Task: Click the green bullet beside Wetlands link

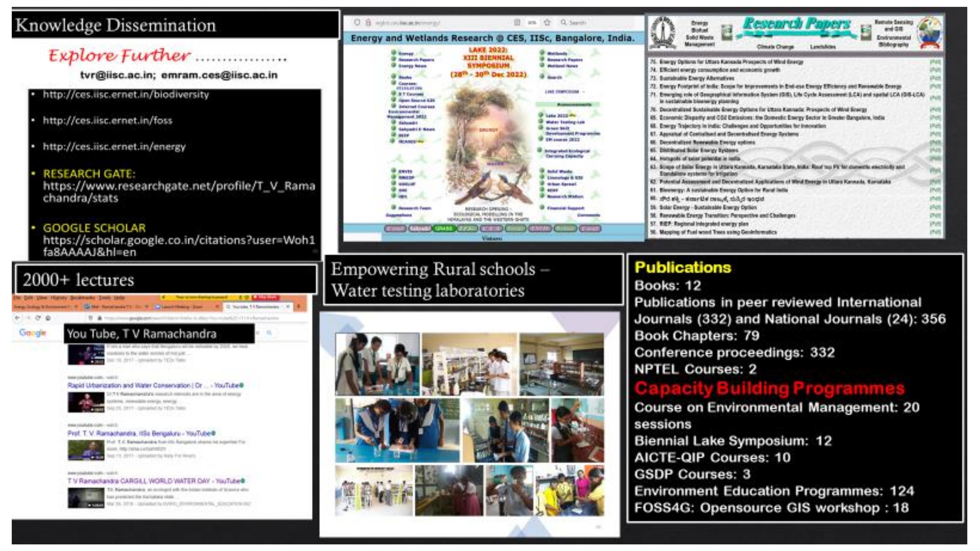Action: coord(542,53)
